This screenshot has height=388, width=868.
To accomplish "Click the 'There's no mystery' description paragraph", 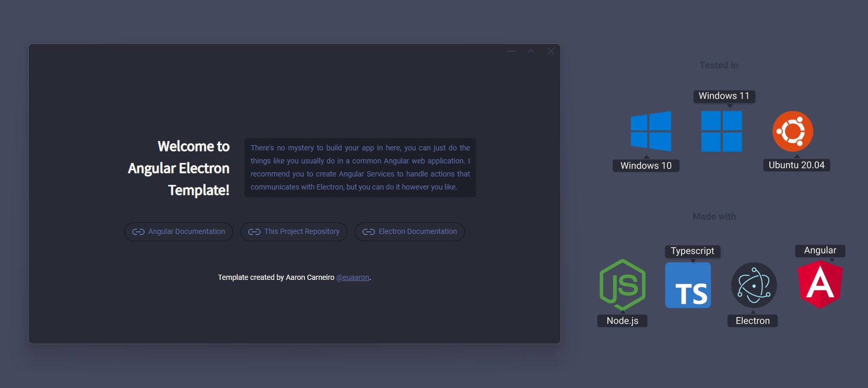I will click(x=360, y=168).
